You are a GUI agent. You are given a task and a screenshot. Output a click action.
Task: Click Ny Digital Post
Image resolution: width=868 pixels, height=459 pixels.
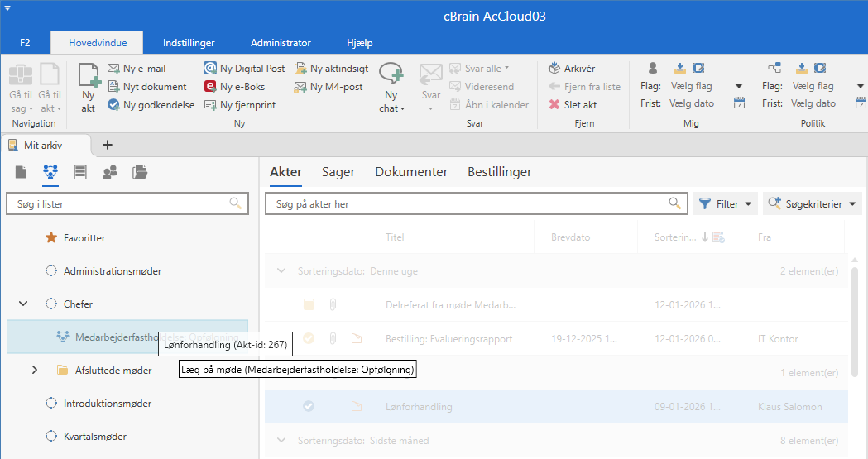(244, 69)
